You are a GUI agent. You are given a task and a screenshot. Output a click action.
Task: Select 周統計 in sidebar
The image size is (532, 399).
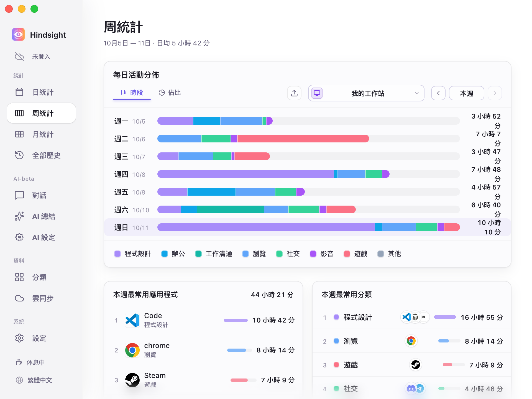coord(41,113)
